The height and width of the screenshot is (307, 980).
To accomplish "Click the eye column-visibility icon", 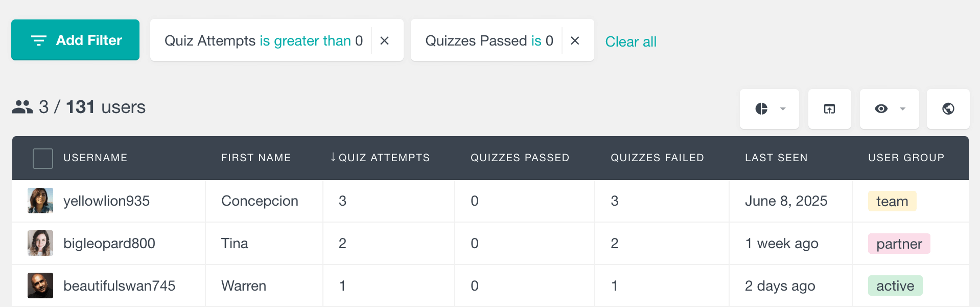I will (x=881, y=109).
